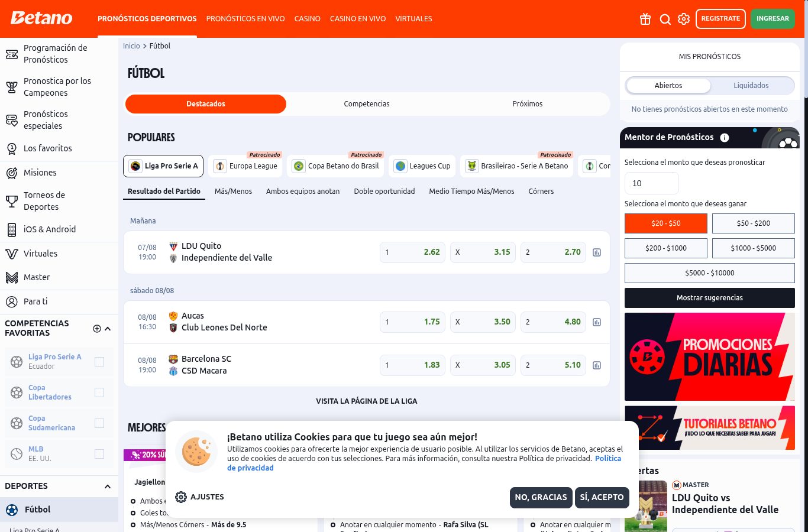
Task: Select the $20 - $50 win amount
Action: (666, 223)
